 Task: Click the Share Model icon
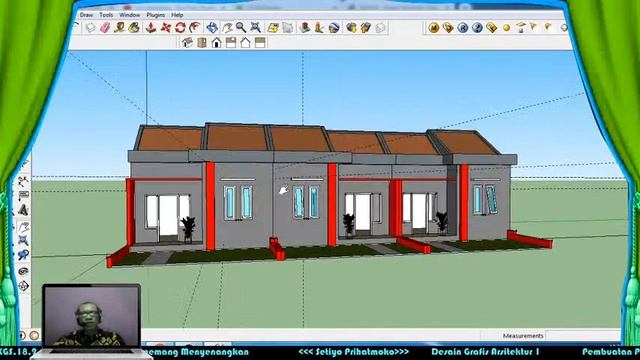[x=366, y=28]
